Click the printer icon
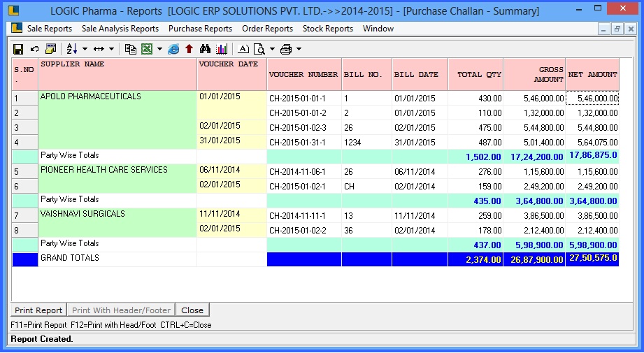Viewport: 644px width, 353px height. coord(286,49)
